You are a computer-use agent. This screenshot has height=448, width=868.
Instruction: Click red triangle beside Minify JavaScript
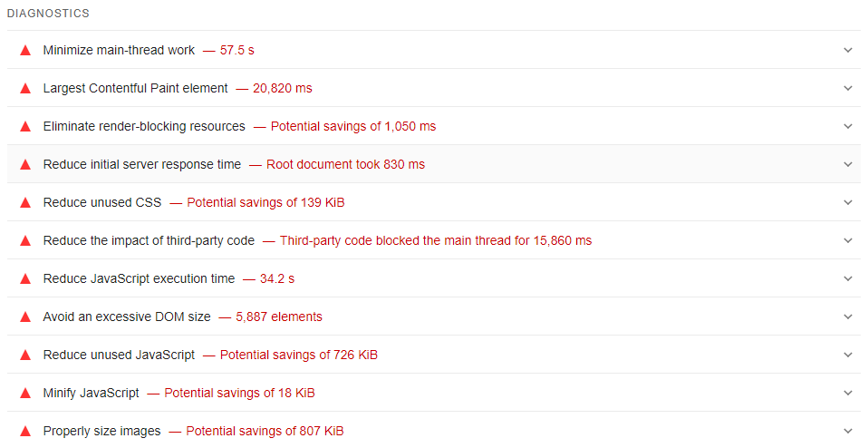[x=25, y=394]
